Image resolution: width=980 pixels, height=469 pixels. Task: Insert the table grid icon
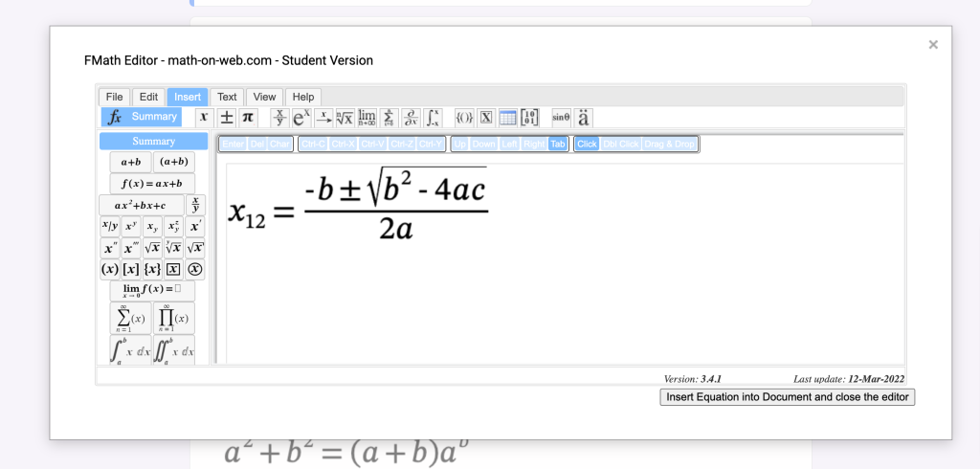pyautogui.click(x=507, y=117)
